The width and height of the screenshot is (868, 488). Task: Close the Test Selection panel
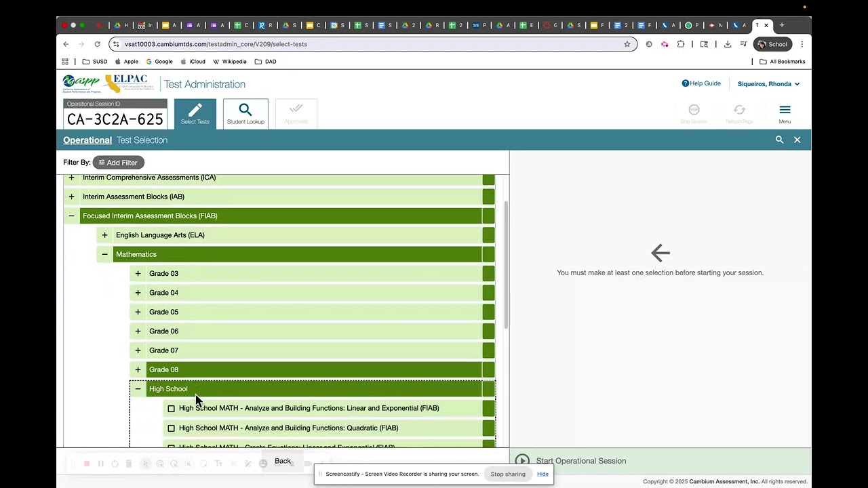coord(797,140)
